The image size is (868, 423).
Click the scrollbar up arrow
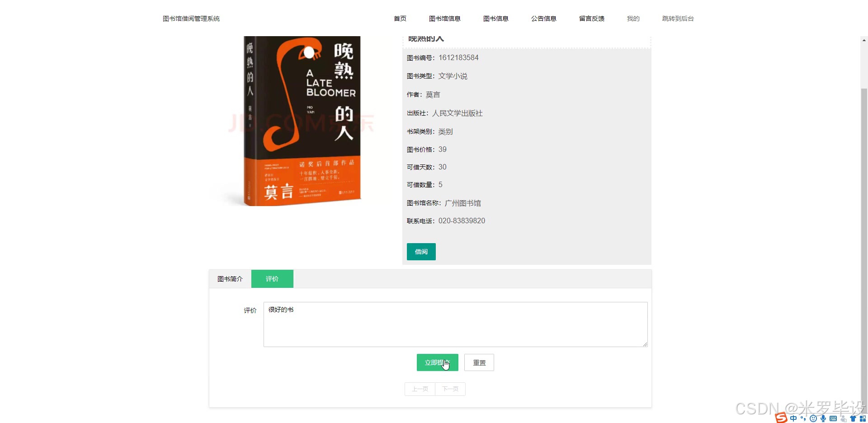click(x=864, y=40)
